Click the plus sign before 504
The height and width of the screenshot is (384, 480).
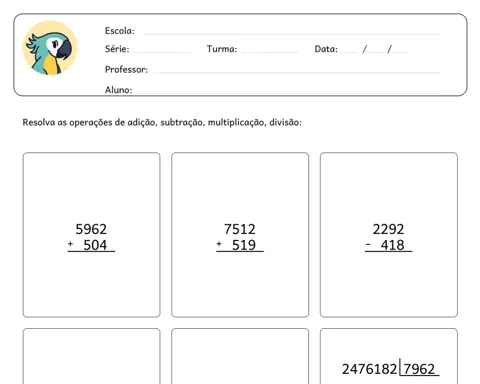point(70,244)
